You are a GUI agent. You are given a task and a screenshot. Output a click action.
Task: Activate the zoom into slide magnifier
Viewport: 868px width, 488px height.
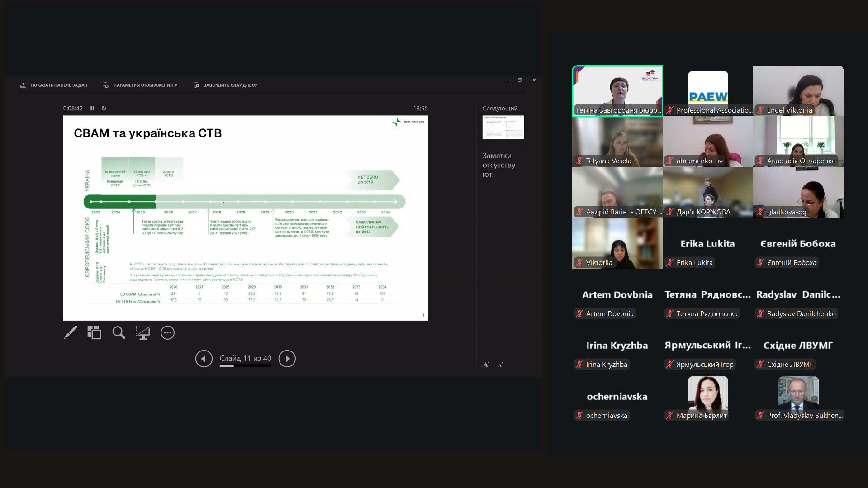(x=119, y=332)
